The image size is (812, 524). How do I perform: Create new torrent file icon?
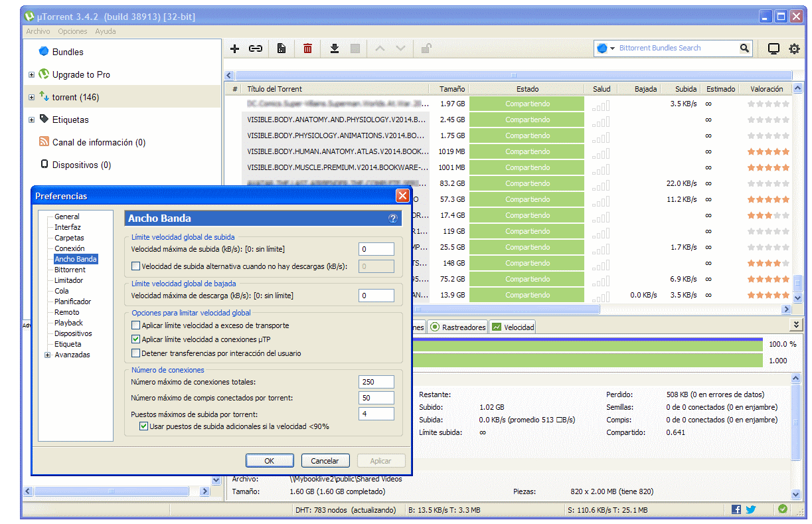[x=282, y=48]
